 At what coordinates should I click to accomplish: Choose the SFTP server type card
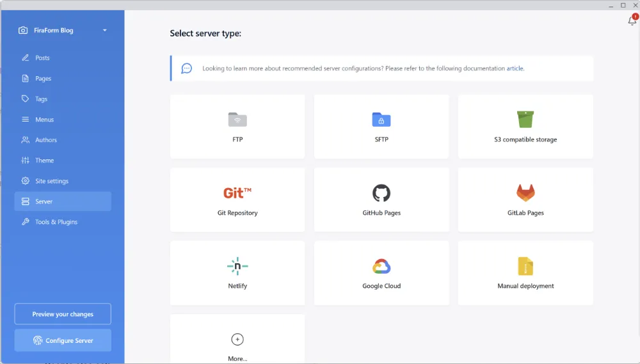click(381, 127)
